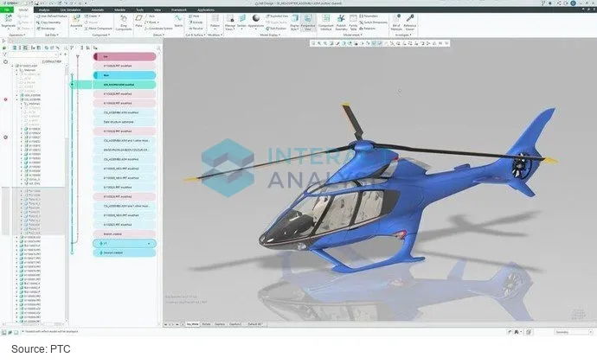Open the Tools ribbon tab
Image resolution: width=597 pixels, height=364 pixels.
139,10
